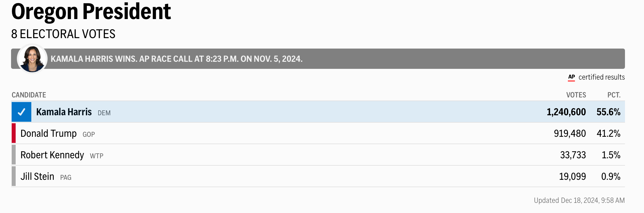Click Harris's vote total 1,240,600
644x213 pixels.
coord(566,112)
